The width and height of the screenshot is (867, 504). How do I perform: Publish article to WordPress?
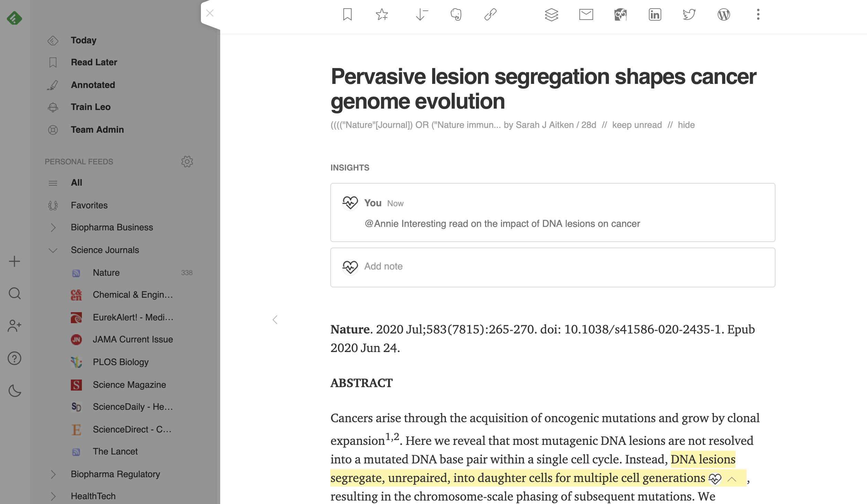point(724,14)
